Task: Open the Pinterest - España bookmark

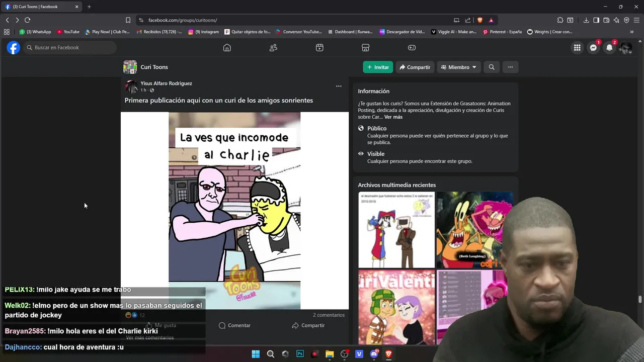Action: (502, 32)
